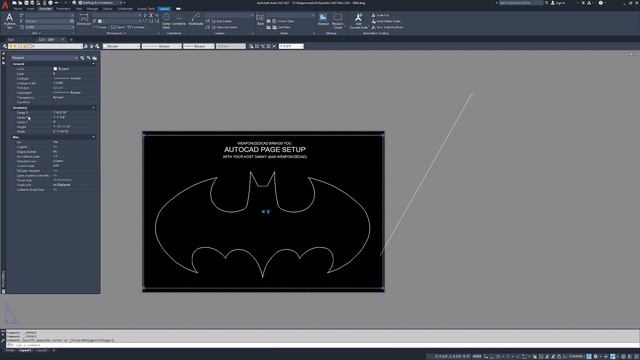This screenshot has width=640, height=360.
Task: Click the Center X value field
Action: point(60,112)
